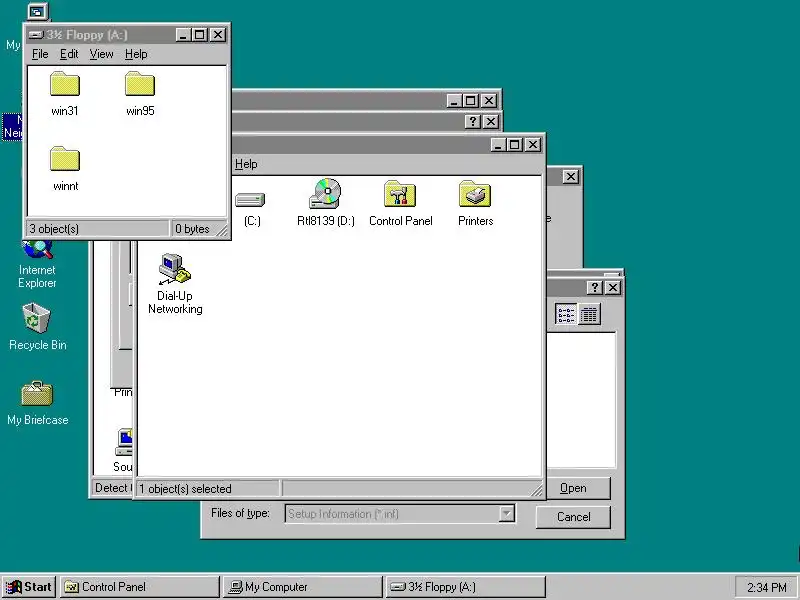Image resolution: width=800 pixels, height=600 pixels.
Task: Open the View menu in Floppy window
Action: tap(101, 54)
